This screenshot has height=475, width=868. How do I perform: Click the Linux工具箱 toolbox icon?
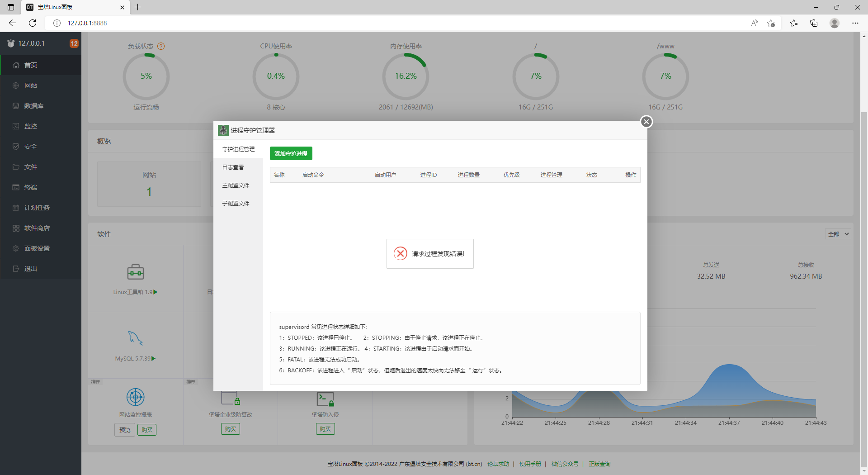136,272
